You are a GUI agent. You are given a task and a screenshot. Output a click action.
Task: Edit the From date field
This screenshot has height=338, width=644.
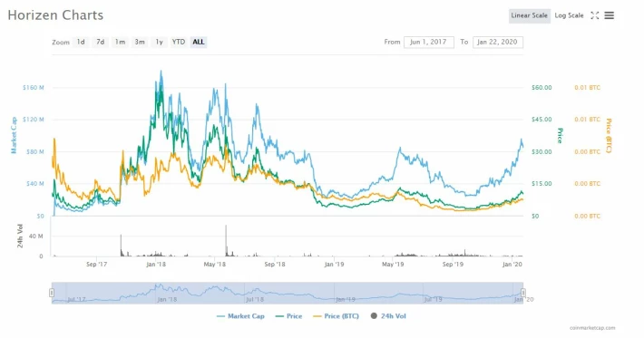coord(429,42)
